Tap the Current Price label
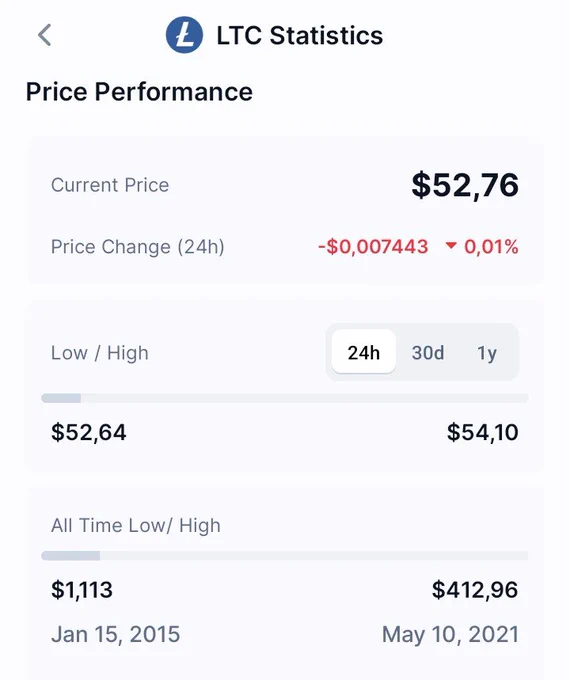Viewport: 570px width, 680px height. point(110,185)
